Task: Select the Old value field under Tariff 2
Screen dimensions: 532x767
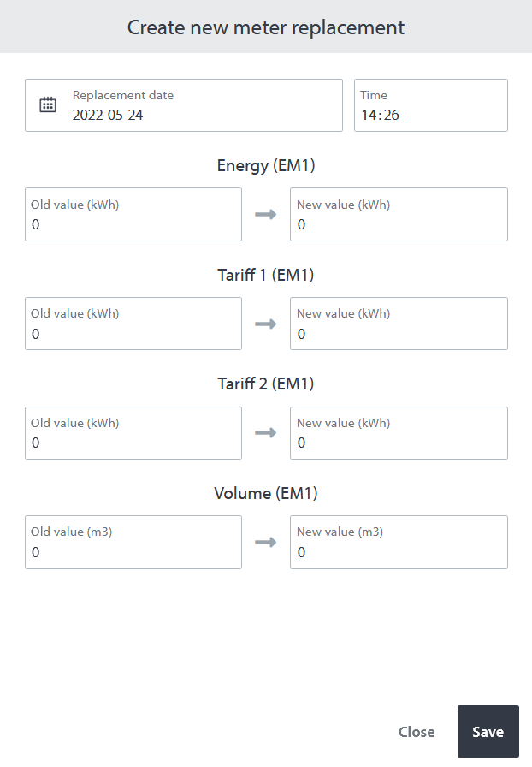Action: [x=133, y=433]
